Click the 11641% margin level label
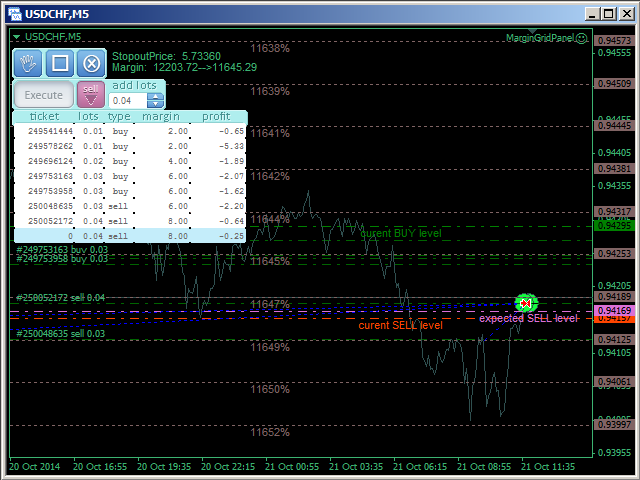640x480 pixels. pyautogui.click(x=270, y=133)
